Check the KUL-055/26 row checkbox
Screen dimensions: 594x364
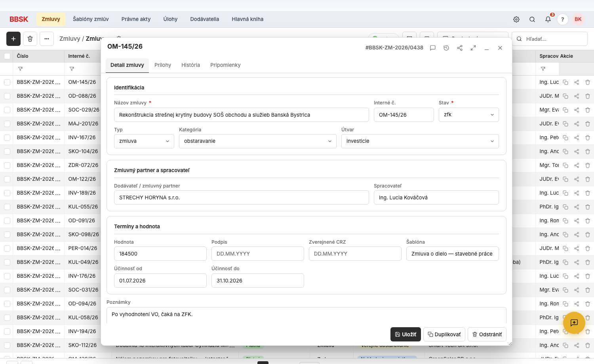(x=7, y=207)
